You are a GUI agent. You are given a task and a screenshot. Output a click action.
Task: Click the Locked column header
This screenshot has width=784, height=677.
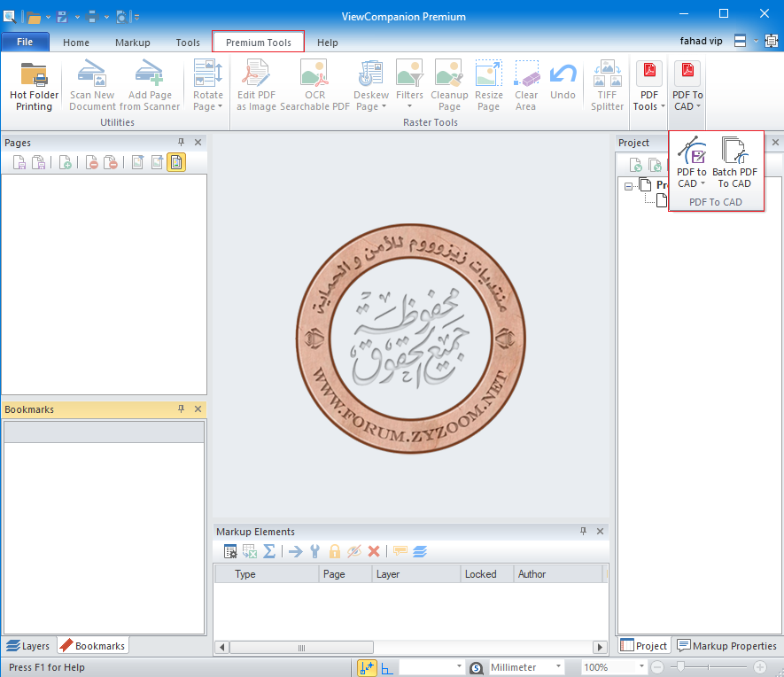[x=487, y=574]
